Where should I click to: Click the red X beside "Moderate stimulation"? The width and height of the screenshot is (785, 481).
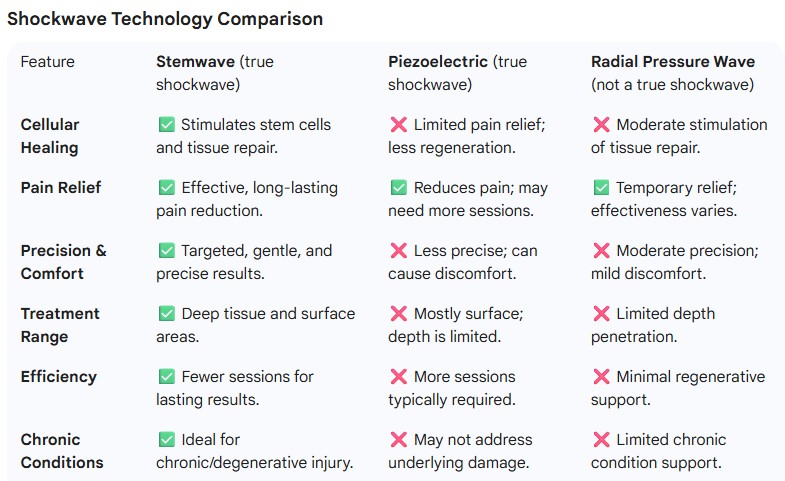point(601,125)
